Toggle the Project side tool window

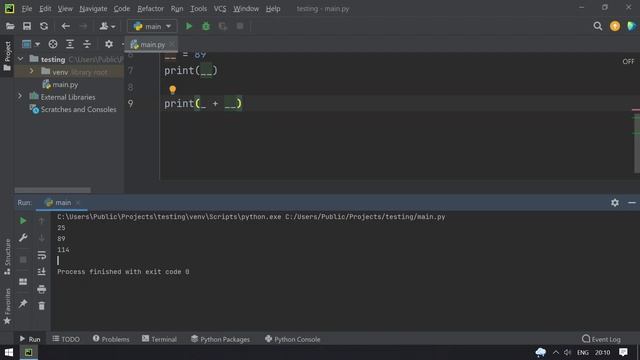tap(7, 56)
